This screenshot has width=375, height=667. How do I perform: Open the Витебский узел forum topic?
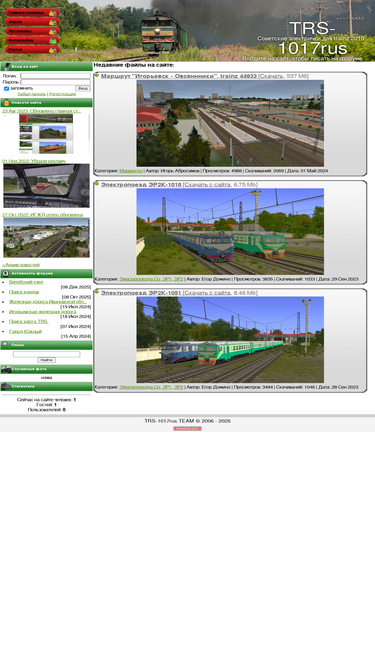coord(26,282)
